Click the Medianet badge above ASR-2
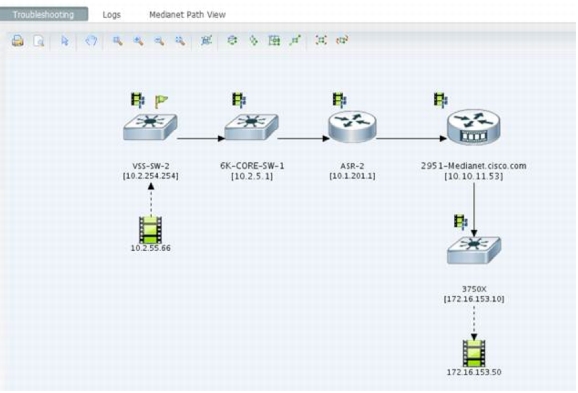Viewport: 578px width, 393px height. (x=339, y=100)
